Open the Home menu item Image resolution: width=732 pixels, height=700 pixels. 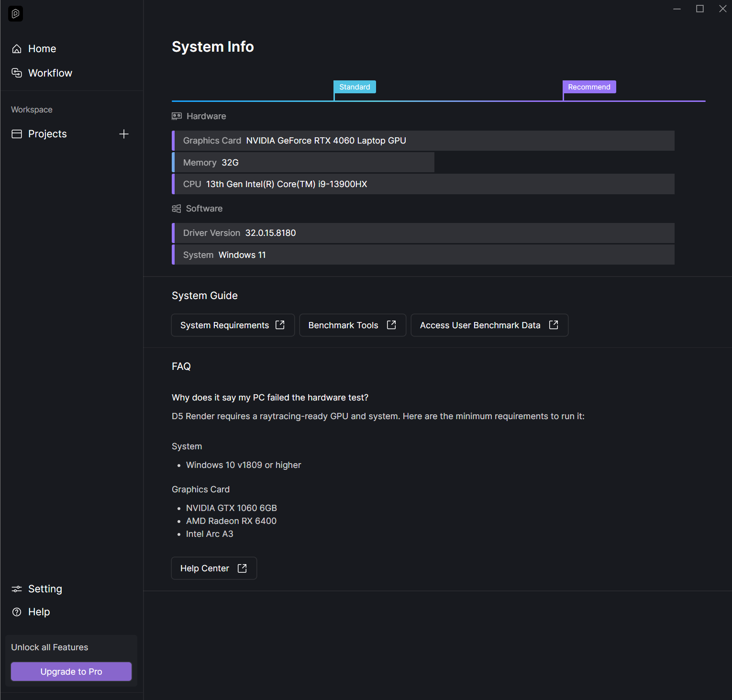(42, 49)
